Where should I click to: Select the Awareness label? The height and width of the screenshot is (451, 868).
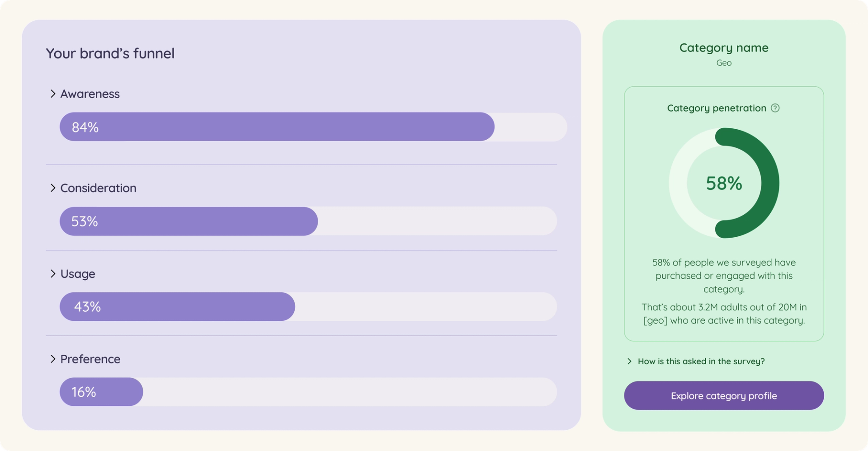tap(90, 94)
